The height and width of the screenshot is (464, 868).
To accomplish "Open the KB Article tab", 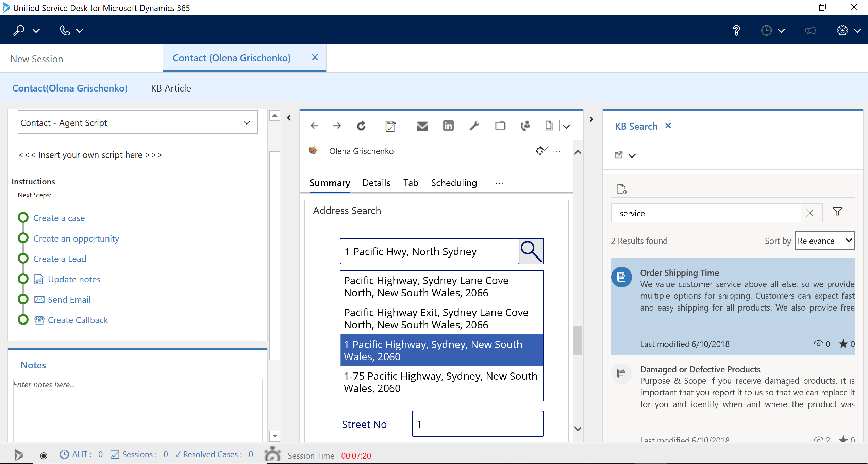I will (171, 88).
